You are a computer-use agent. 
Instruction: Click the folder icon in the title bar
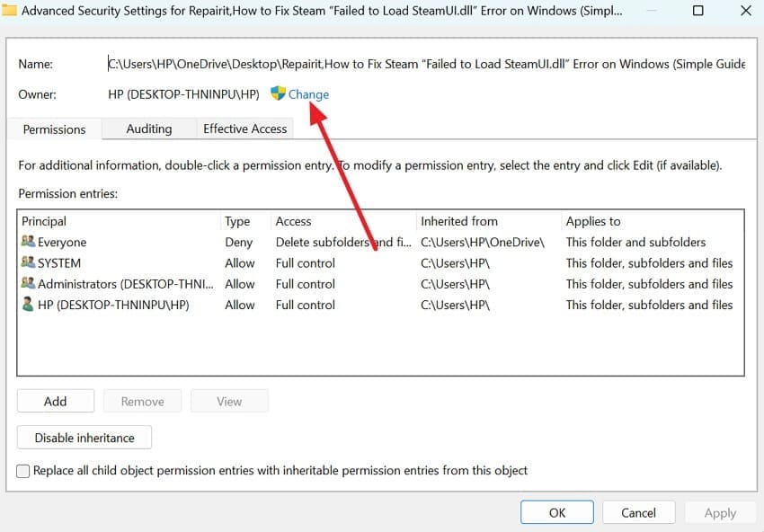(11, 10)
